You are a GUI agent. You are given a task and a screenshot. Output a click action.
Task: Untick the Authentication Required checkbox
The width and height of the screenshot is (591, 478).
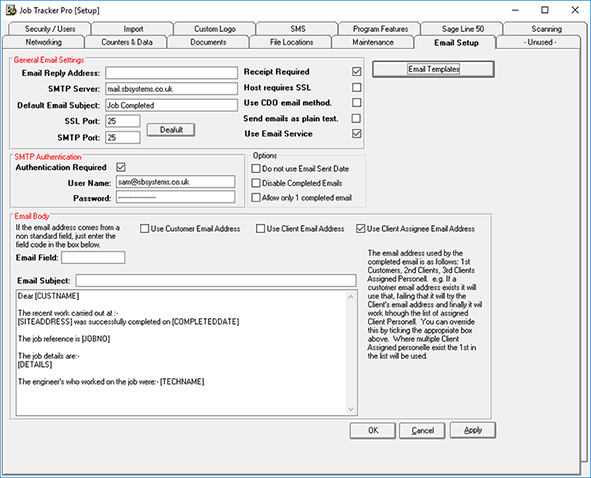coord(121,167)
